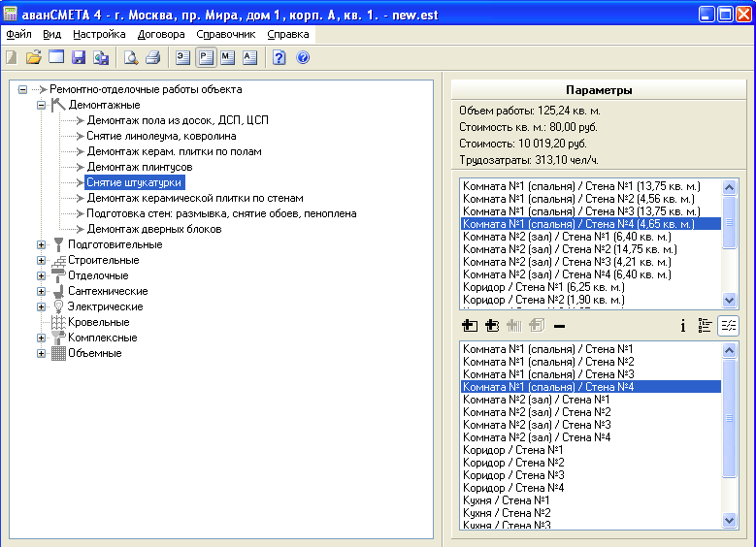Collapse the Демонтажные tree node
The width and height of the screenshot is (756, 547).
pyautogui.click(x=42, y=105)
